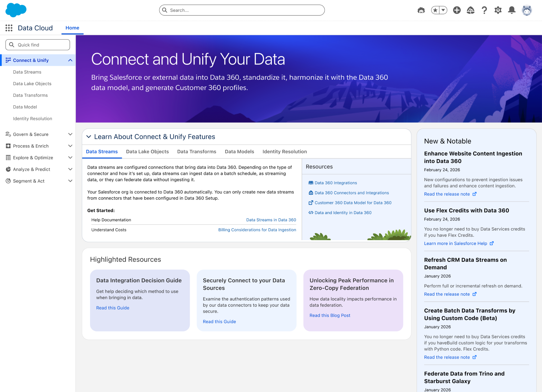Click the global Search field
The image size is (542, 392).
point(242,10)
